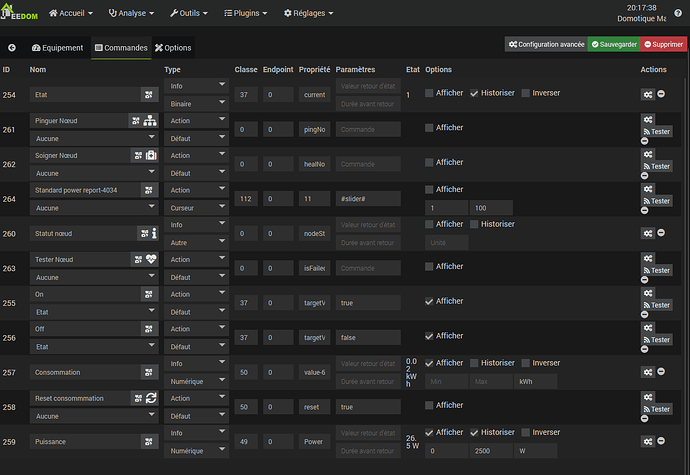This screenshot has width=690, height=475.
Task: Click the Supprimer button
Action: pyautogui.click(x=664, y=44)
